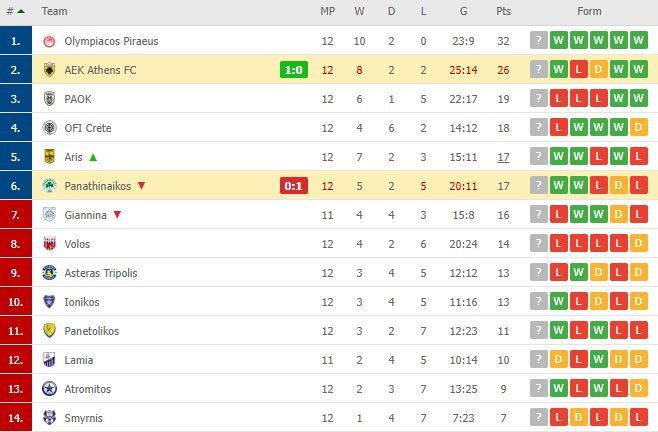Open the Smyrnis team page link

pos(84,418)
